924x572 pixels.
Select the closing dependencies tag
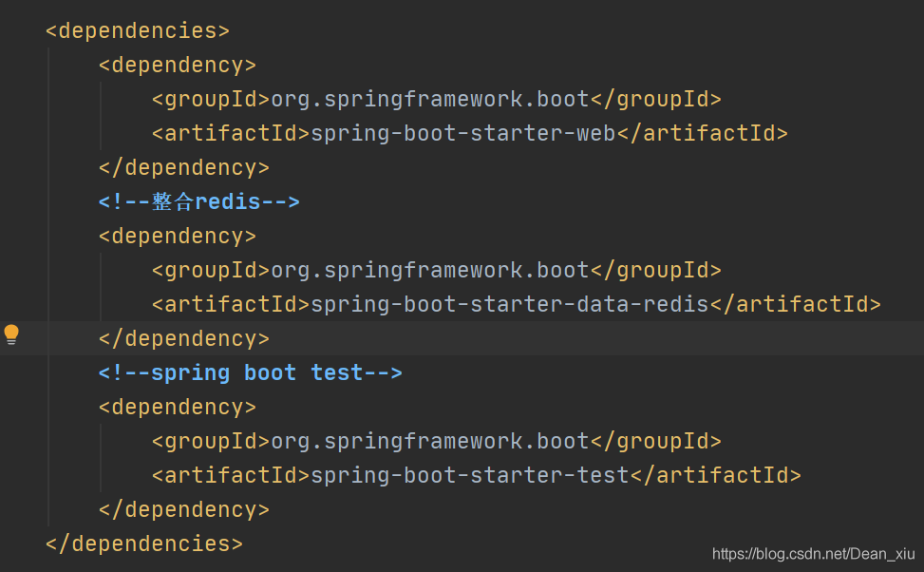pyautogui.click(x=142, y=543)
